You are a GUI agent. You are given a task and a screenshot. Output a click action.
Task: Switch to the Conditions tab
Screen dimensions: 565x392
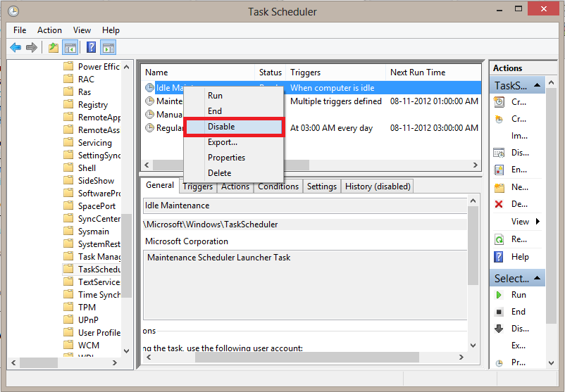click(278, 186)
